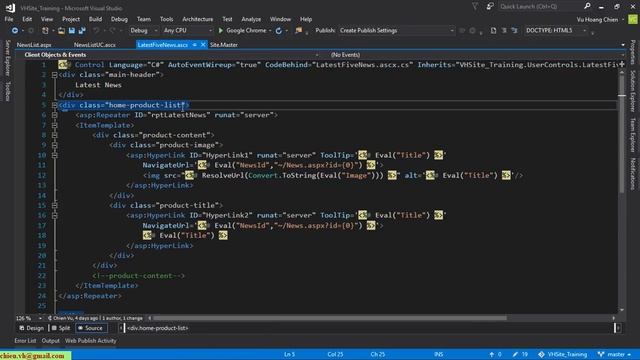Click the green user avatar icon

tap(633, 19)
